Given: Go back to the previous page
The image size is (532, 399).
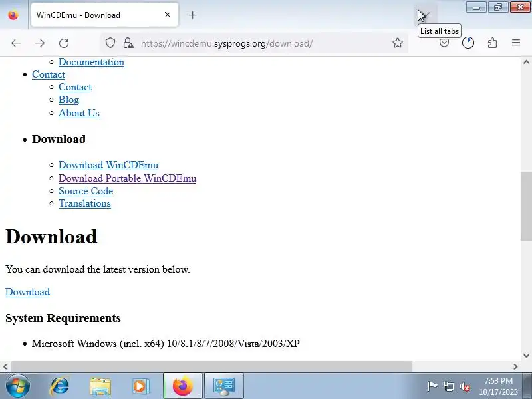Looking at the screenshot, I should point(16,43).
